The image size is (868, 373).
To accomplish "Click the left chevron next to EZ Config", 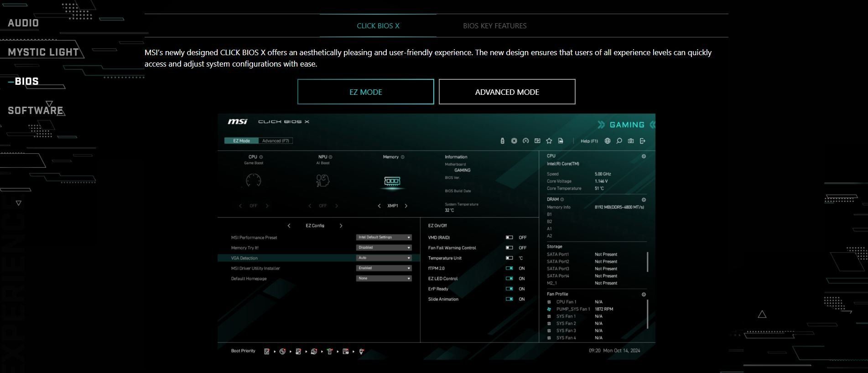I will coord(289,226).
